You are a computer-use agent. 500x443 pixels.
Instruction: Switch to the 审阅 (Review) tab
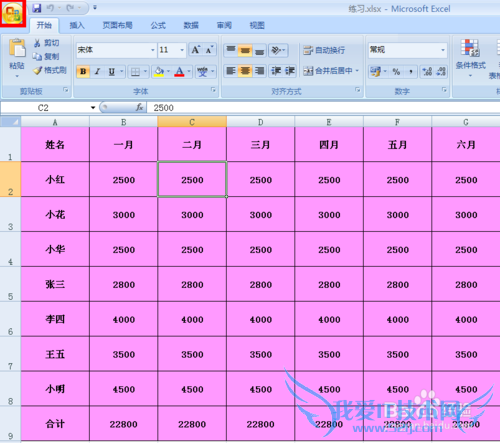(x=224, y=25)
